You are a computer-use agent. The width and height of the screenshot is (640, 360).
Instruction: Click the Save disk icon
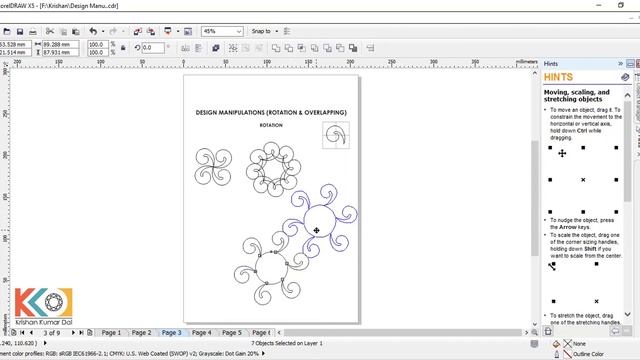click(x=20, y=31)
